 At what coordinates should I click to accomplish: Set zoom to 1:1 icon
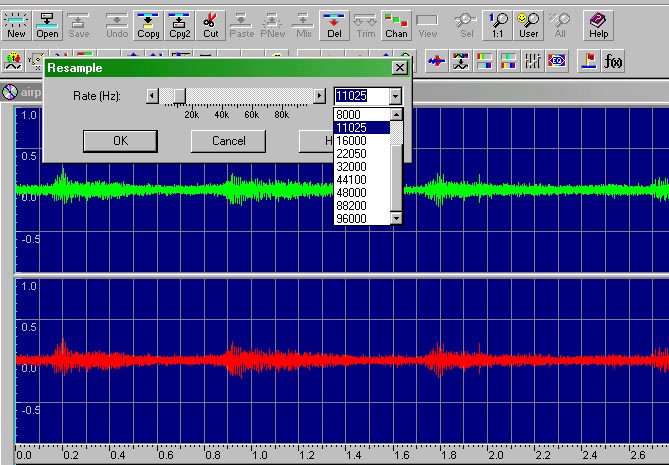(x=497, y=26)
